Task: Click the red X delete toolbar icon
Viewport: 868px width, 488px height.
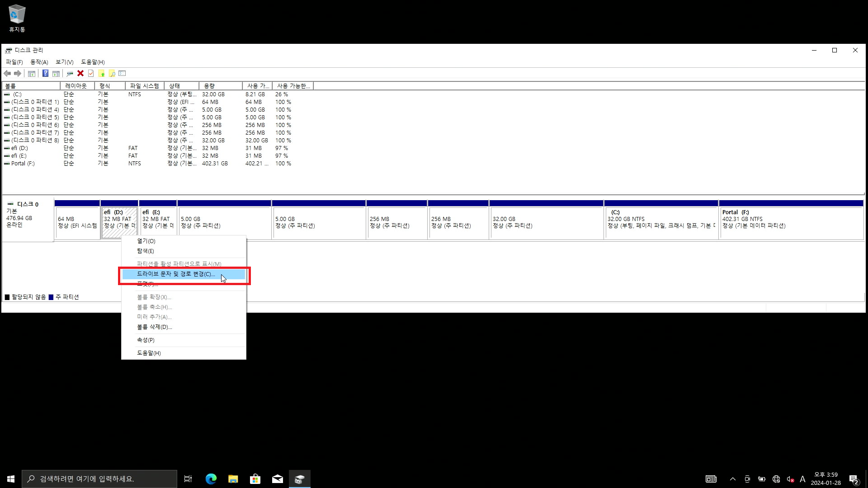Action: [x=80, y=73]
